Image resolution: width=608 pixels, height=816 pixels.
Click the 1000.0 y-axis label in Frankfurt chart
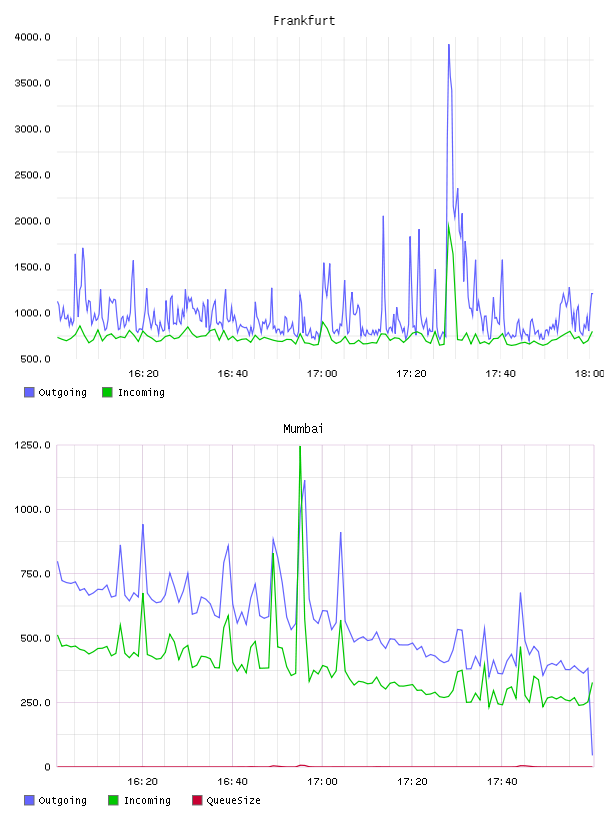[x=32, y=313]
